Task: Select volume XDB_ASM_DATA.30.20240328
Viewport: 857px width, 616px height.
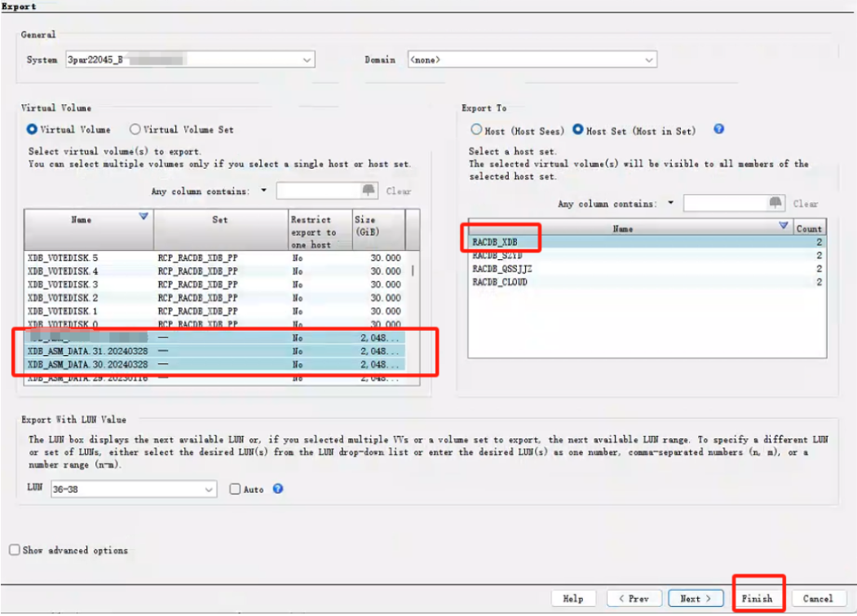Action: click(x=214, y=364)
